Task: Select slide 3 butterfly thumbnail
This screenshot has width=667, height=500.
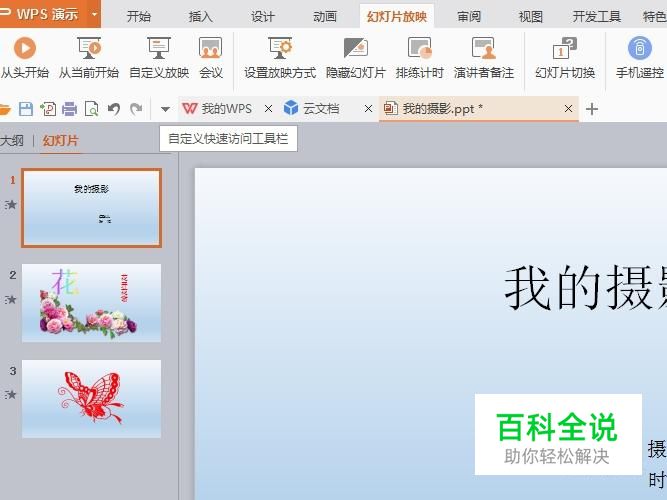Action: 91,399
